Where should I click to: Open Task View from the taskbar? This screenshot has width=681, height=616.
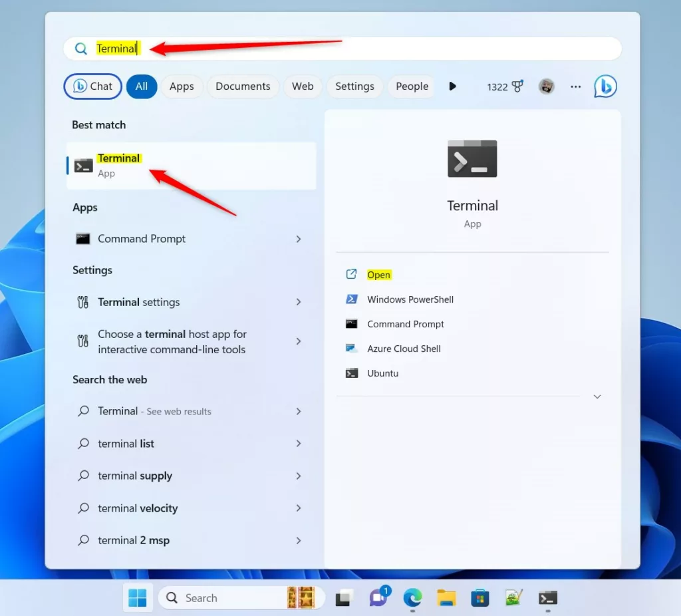pyautogui.click(x=344, y=598)
